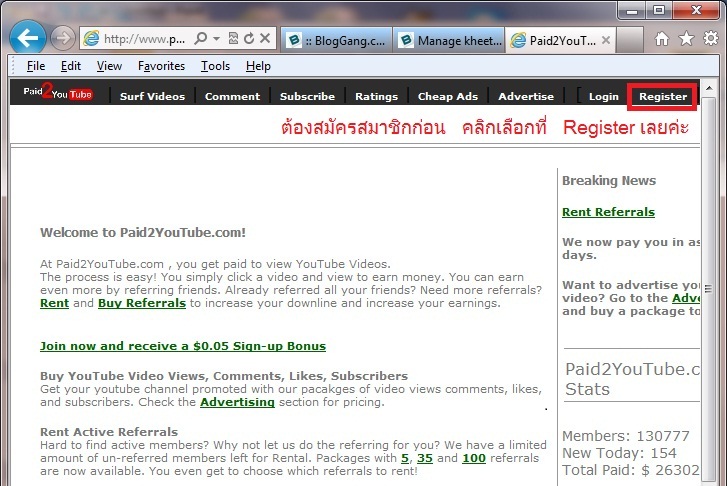
Task: Click the address bar URL field
Action: click(145, 39)
